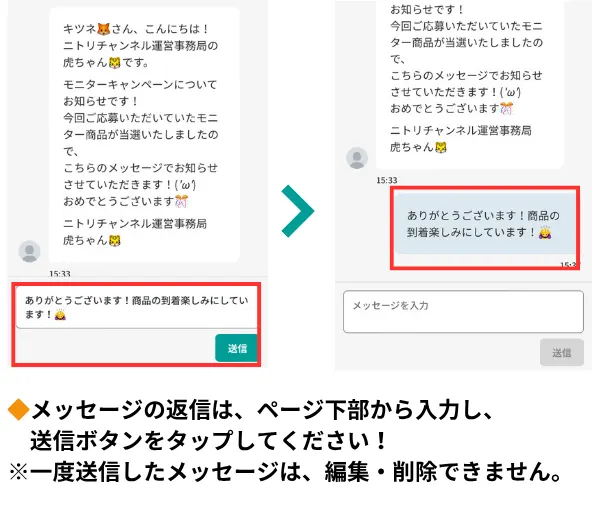This screenshot has height=518, width=600.
Task: Click the green 送信 send button
Action: 236,348
